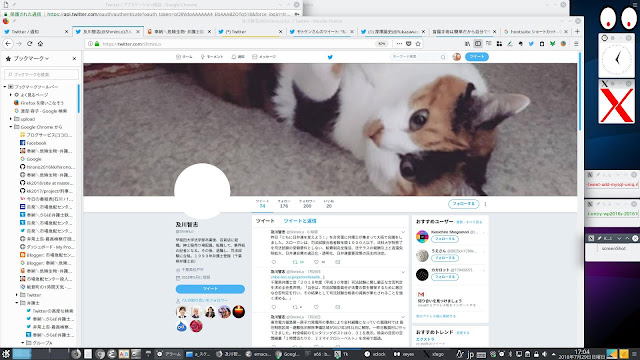This screenshot has height=360, width=640.
Task: Open account avatar menu in Twitter header
Action: point(457,57)
